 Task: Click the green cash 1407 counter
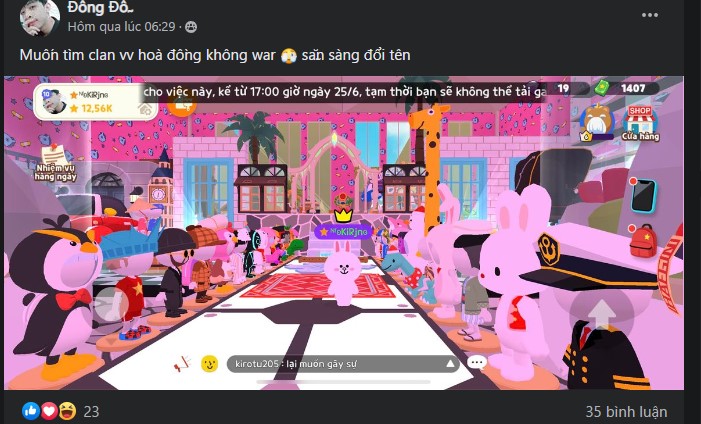pyautogui.click(x=626, y=88)
